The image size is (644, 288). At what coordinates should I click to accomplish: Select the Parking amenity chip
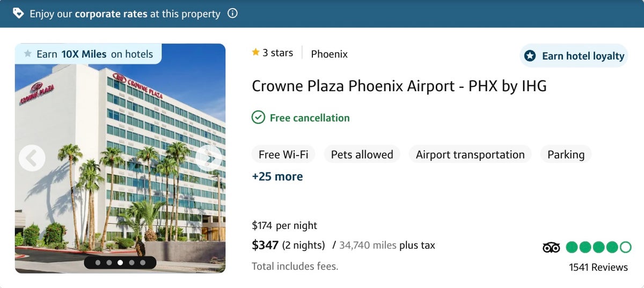point(566,154)
